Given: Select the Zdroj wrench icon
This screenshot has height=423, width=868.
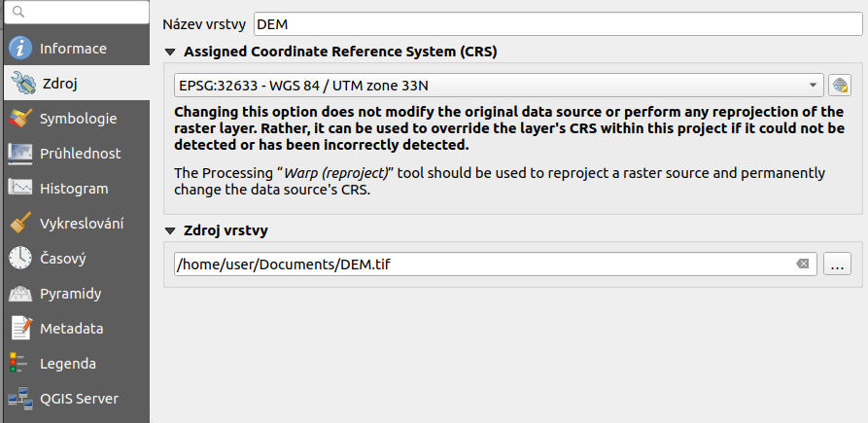Looking at the screenshot, I should [x=23, y=84].
